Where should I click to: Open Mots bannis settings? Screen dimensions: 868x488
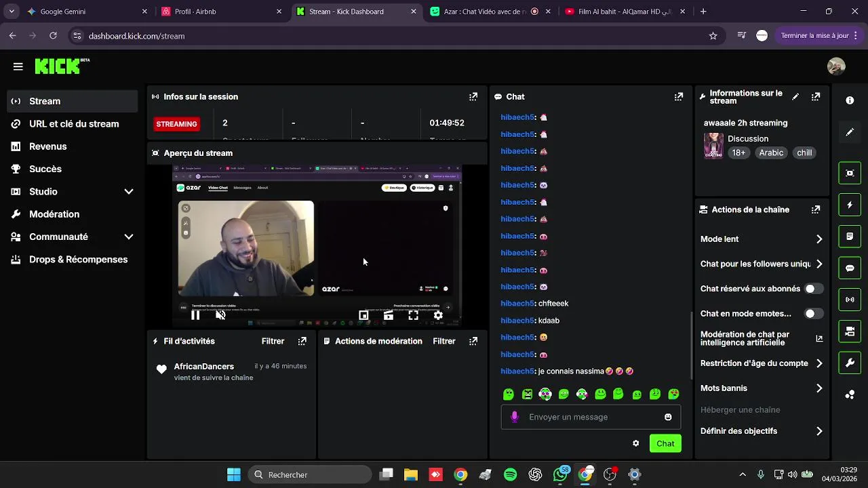pyautogui.click(x=762, y=388)
